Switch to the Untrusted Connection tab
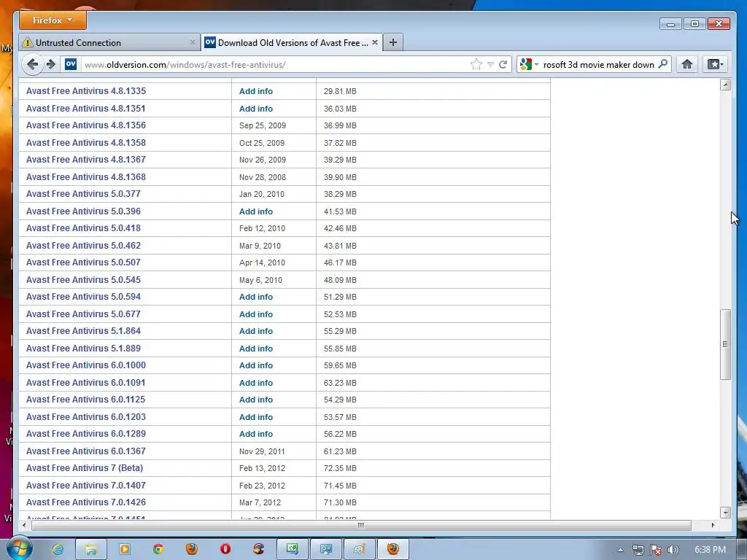The height and width of the screenshot is (560, 747). (109, 42)
